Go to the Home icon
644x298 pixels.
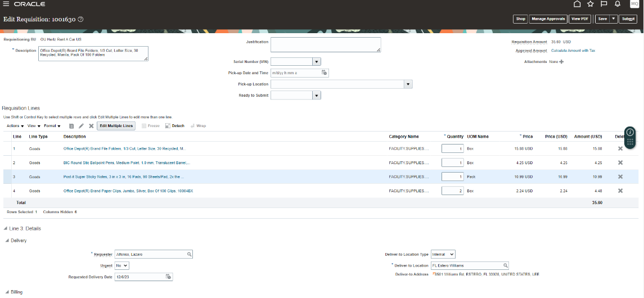point(577,4)
